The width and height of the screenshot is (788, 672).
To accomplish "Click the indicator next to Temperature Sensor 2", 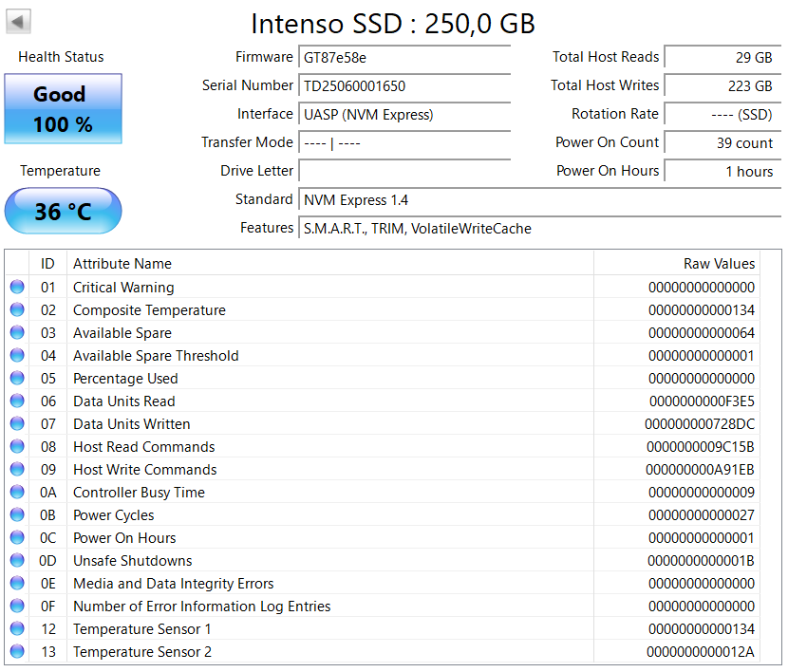I will coord(16,652).
